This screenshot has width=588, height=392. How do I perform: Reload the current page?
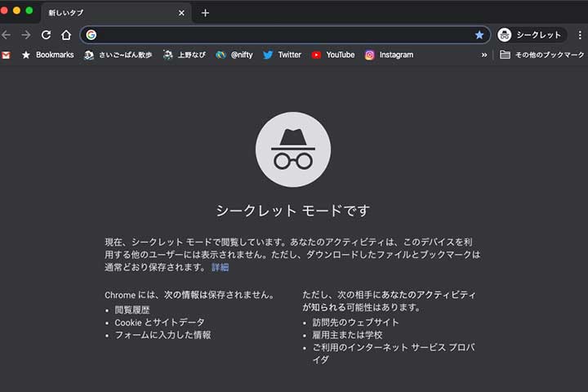tap(46, 35)
